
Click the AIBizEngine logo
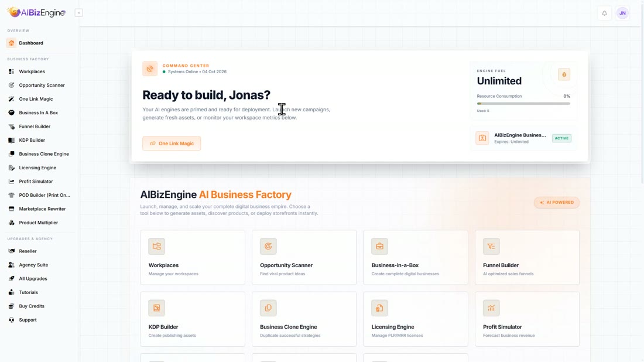pos(36,12)
